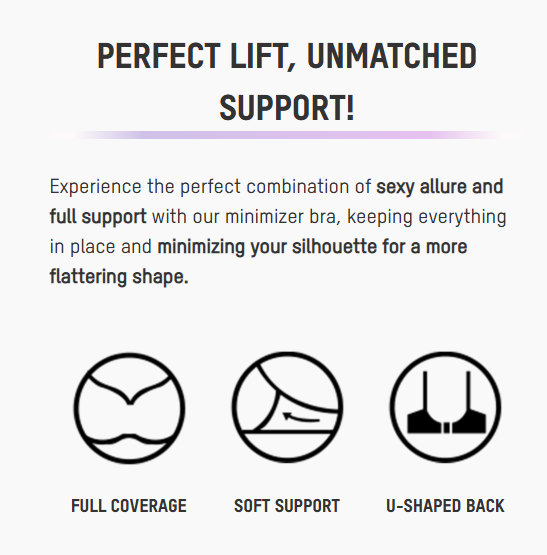Click the U-SHAPED BACK label

(445, 505)
